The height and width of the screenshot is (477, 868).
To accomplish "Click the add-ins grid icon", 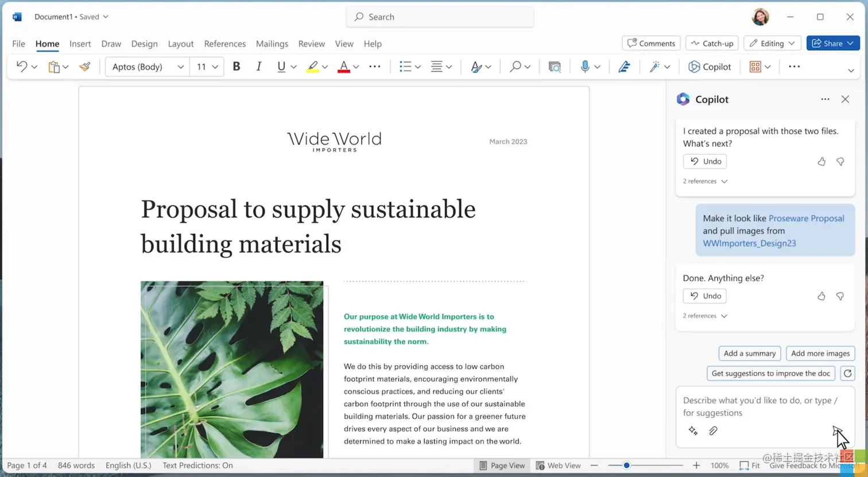I will tap(755, 67).
